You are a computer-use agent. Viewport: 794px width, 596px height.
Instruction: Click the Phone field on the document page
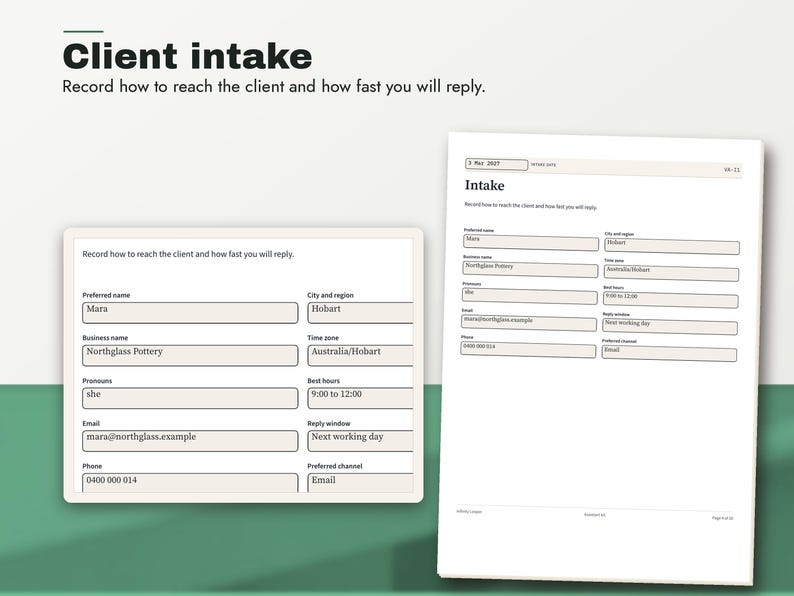pyautogui.click(x=528, y=349)
